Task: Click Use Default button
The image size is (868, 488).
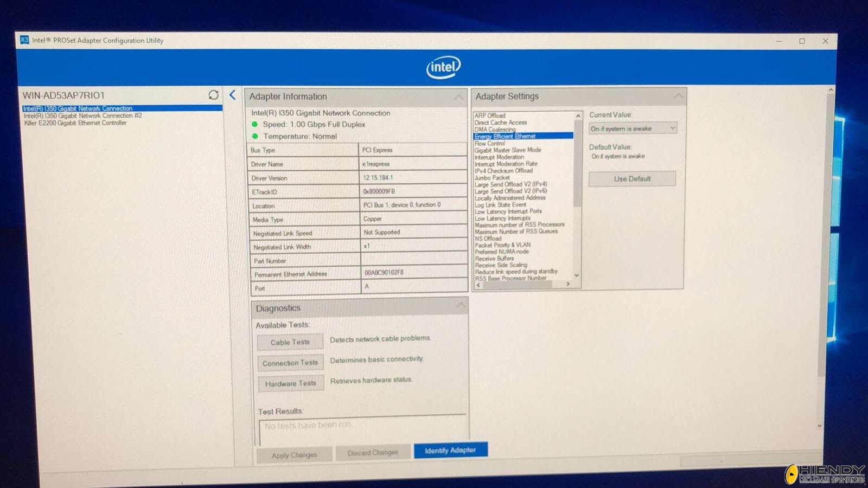Action: 632,179
